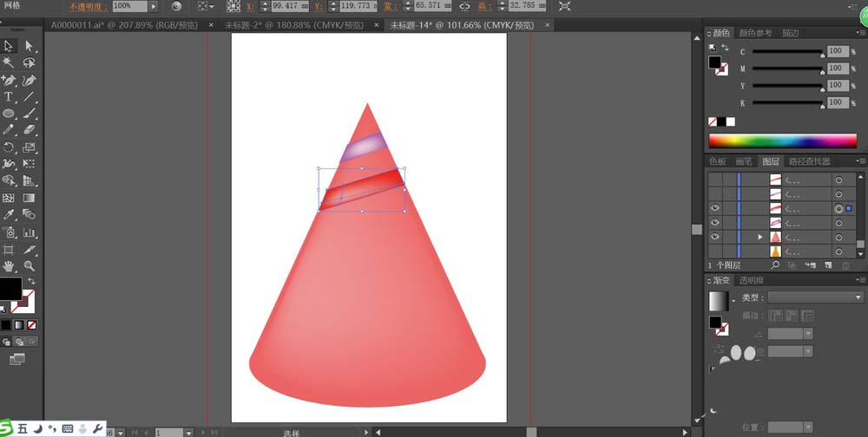Select the Hand tool
The image size is (868, 437).
[x=9, y=267]
